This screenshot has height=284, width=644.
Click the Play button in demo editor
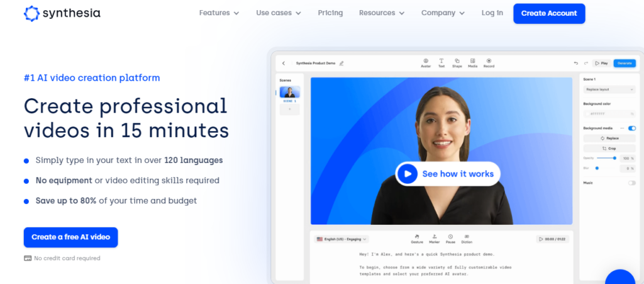[x=602, y=64]
